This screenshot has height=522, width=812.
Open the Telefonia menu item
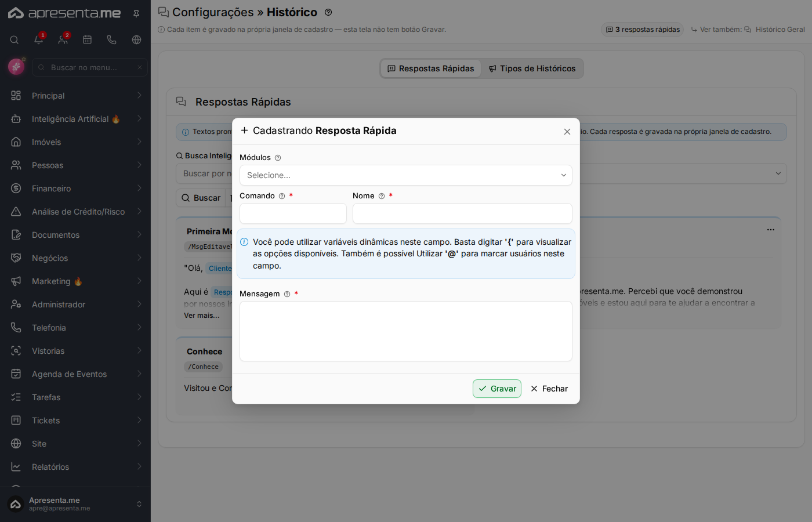coord(75,328)
